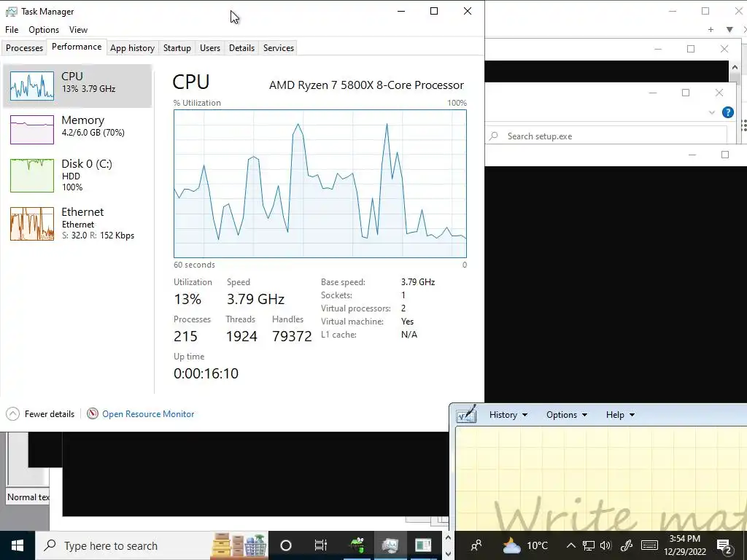
Task: Open Disk 0 (C:) performance graph
Action: [77, 175]
